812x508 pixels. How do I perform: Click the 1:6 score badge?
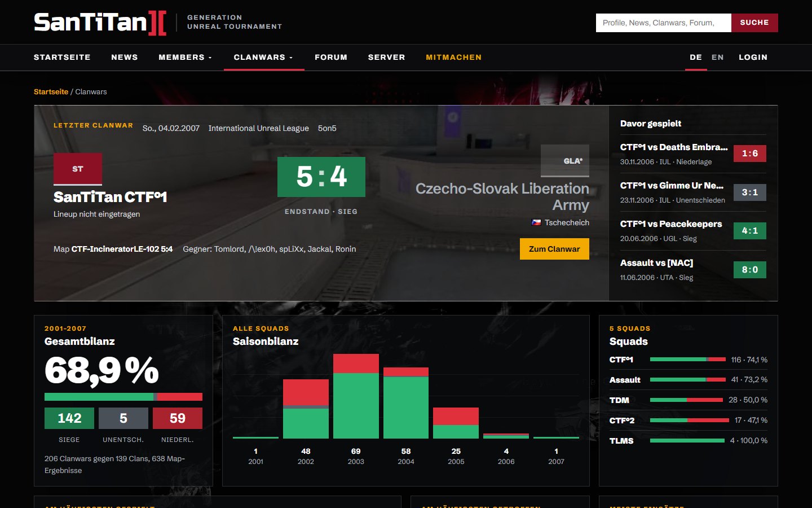[x=750, y=154]
